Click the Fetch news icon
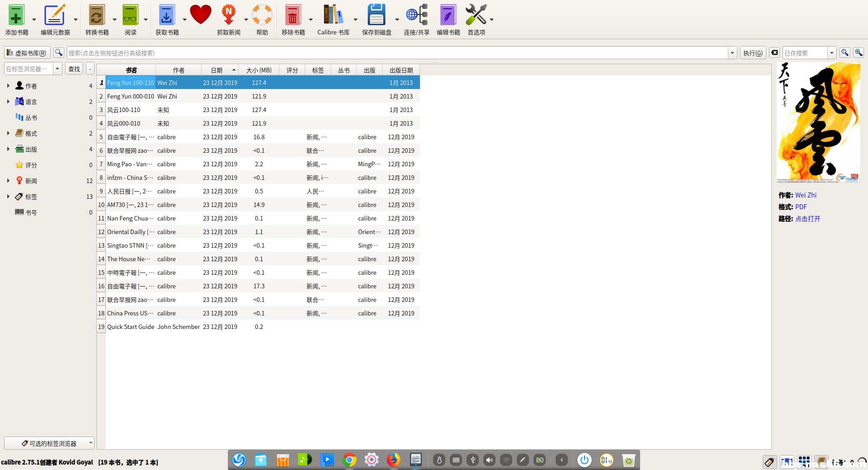 click(229, 15)
